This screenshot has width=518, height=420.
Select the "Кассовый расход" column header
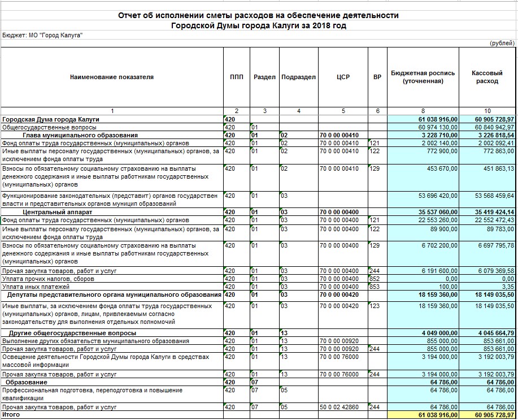(x=487, y=77)
